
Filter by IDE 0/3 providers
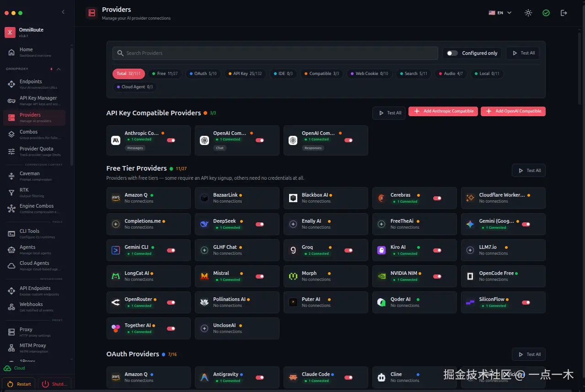point(283,74)
